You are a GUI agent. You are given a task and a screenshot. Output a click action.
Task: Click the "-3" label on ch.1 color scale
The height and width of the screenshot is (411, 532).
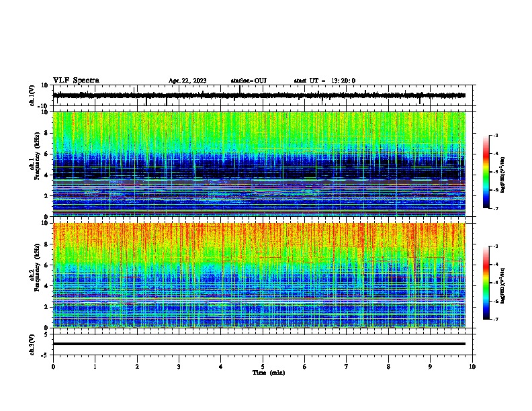click(495, 135)
